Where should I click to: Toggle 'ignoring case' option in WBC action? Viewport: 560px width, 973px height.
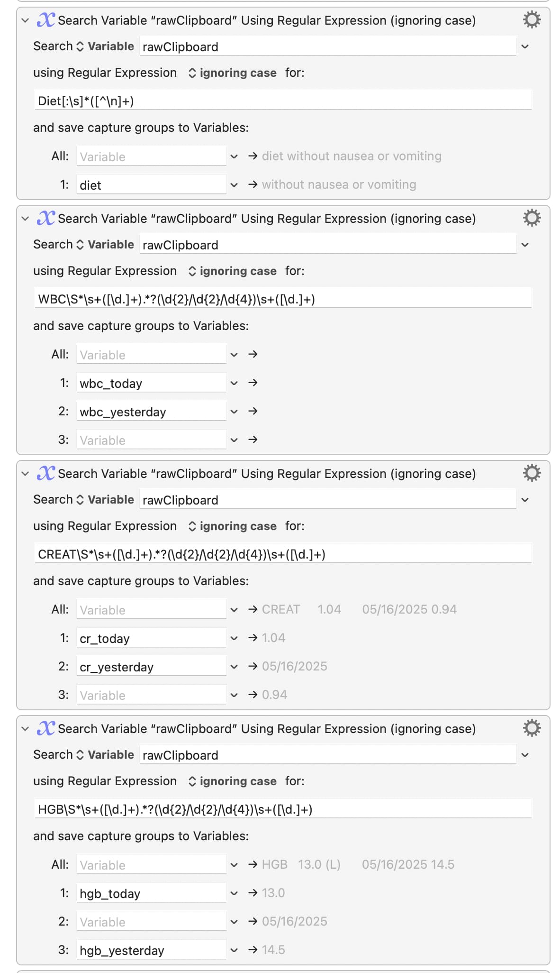tap(233, 271)
